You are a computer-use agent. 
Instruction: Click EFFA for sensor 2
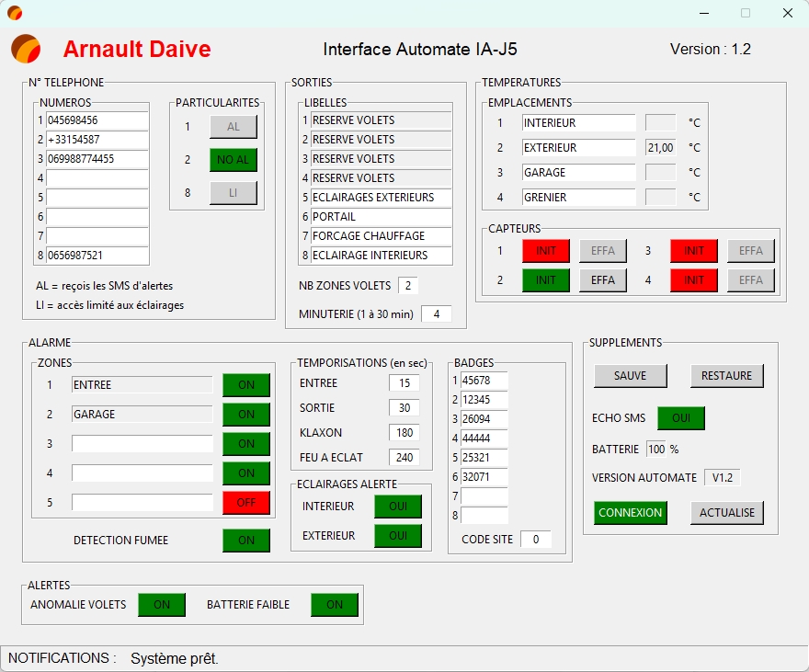[603, 280]
